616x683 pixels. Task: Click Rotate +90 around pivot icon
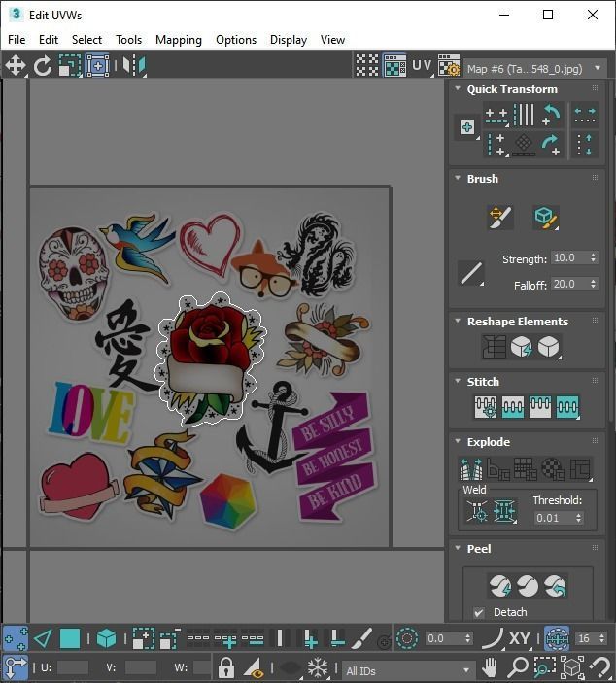pos(551,115)
